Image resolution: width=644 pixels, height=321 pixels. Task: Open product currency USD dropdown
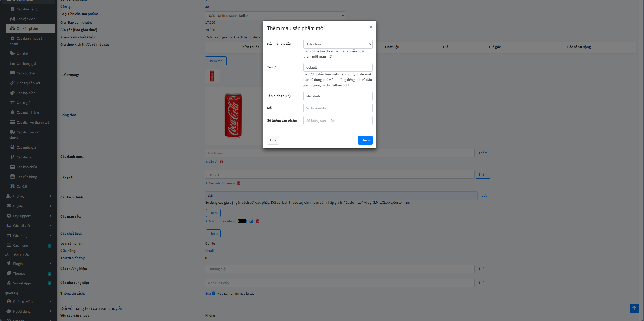pos(275,16)
